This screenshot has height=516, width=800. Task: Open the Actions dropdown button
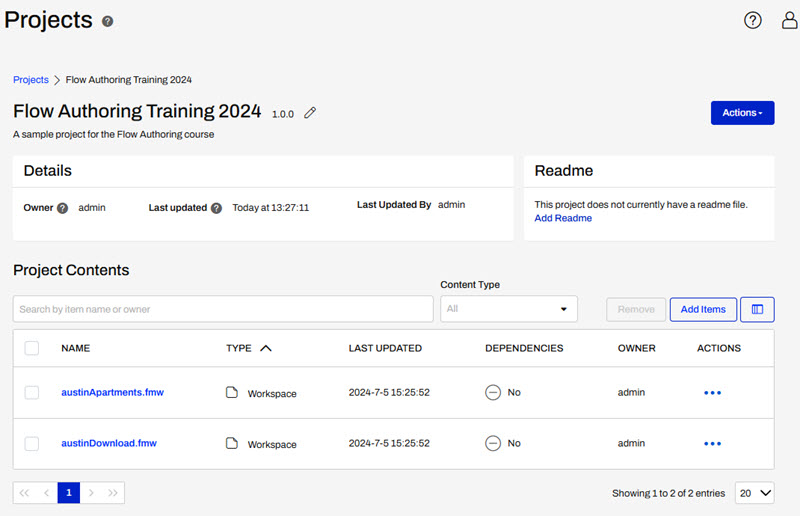(742, 113)
